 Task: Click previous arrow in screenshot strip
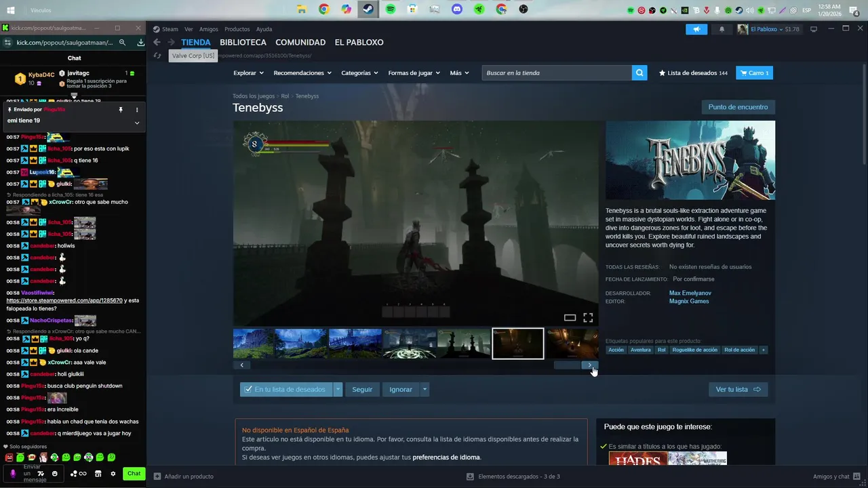tap(241, 365)
